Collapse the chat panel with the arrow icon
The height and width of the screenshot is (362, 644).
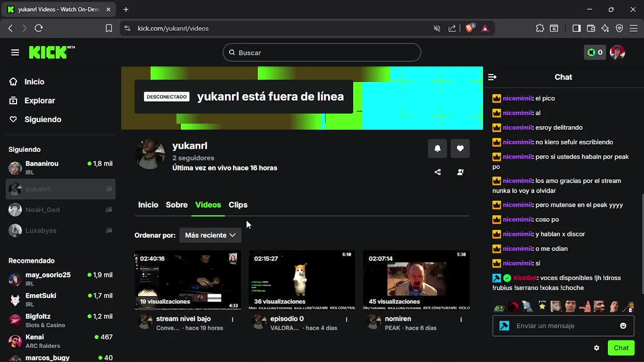coord(492,77)
